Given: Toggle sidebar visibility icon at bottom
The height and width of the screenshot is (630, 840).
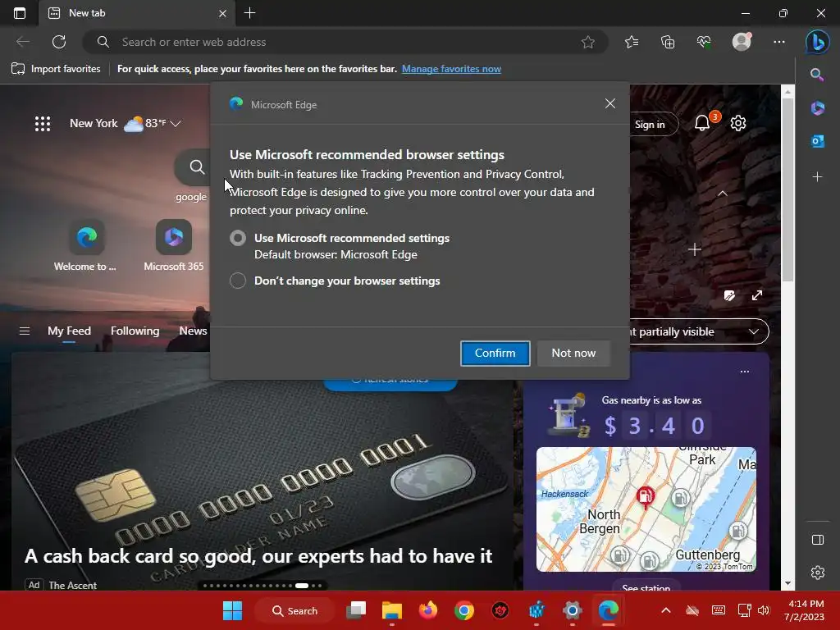Looking at the screenshot, I should tap(818, 540).
